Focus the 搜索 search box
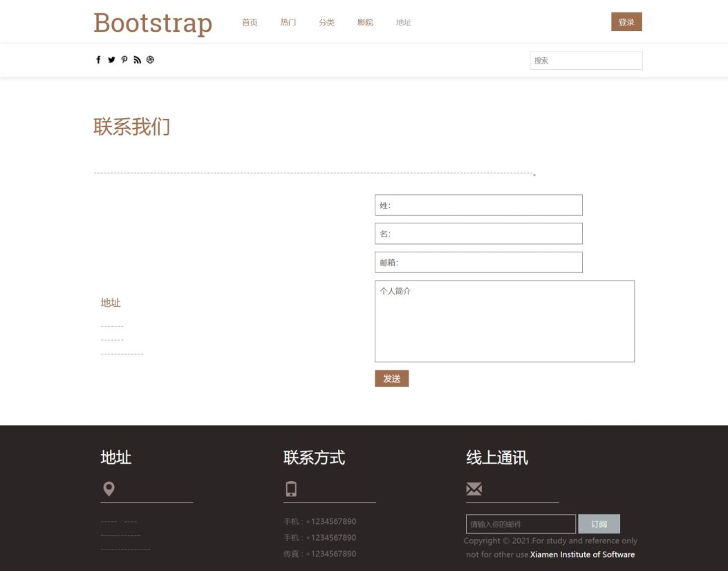 tap(586, 61)
